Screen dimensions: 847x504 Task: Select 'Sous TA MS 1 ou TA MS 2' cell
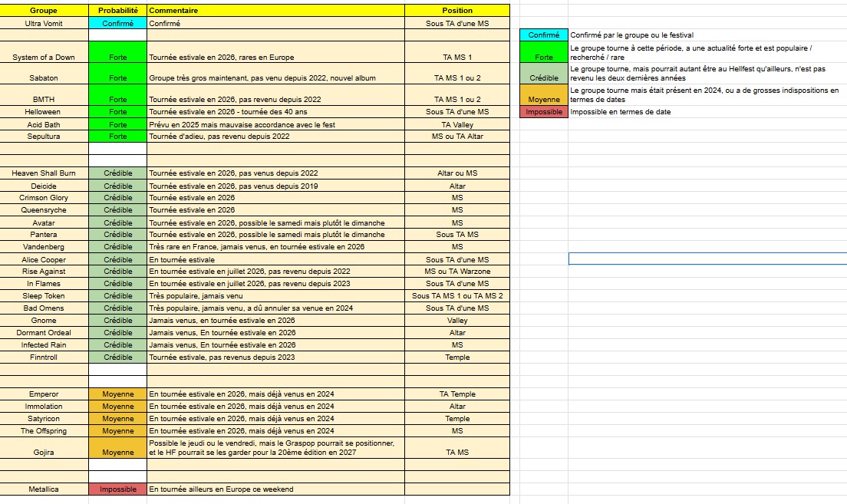(x=457, y=296)
